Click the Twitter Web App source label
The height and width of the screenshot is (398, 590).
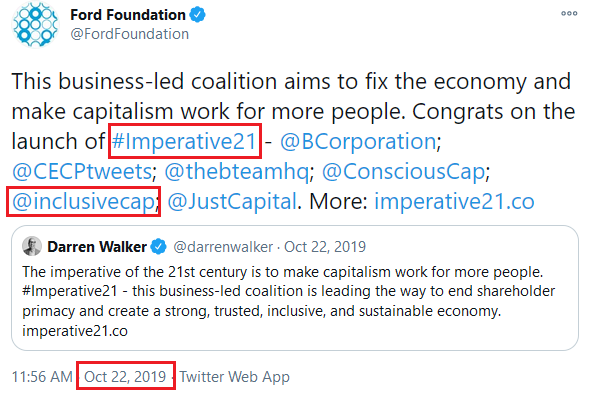(x=234, y=377)
